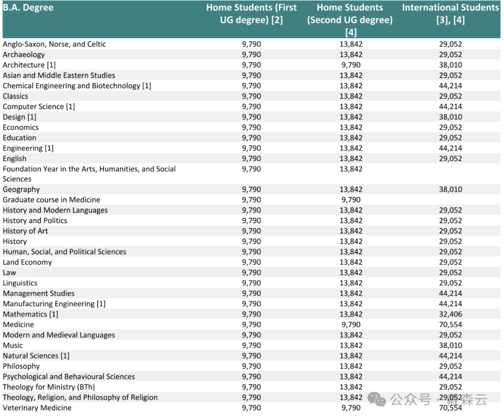Select the 'Architecture [1]' degree name

(29, 65)
